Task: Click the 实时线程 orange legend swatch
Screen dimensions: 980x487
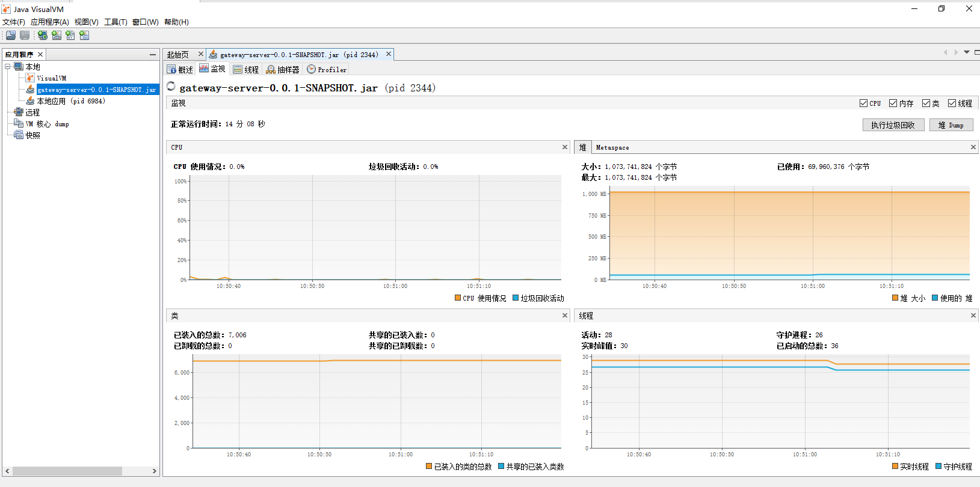Action: coord(895,466)
